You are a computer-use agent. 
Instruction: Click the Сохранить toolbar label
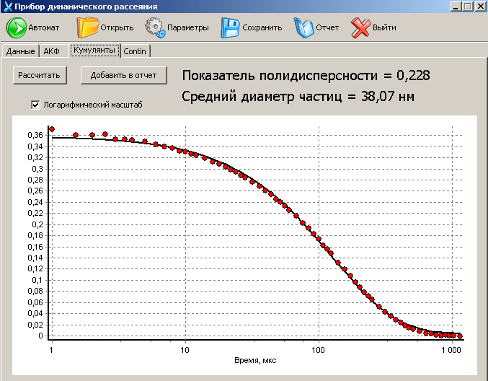tap(262, 28)
